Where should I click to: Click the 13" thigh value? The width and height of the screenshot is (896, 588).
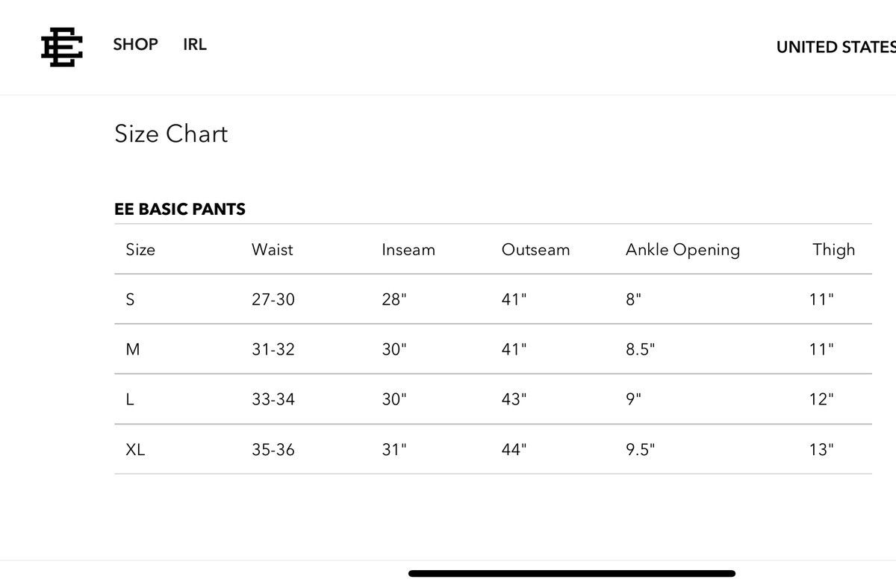point(821,449)
